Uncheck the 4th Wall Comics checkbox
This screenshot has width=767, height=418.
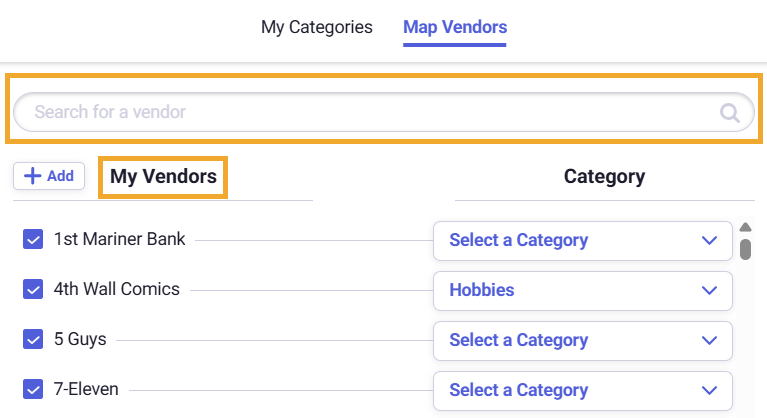coord(33,290)
